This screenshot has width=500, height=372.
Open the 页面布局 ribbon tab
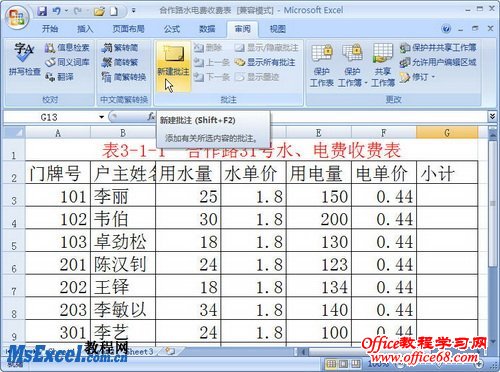tap(129, 29)
